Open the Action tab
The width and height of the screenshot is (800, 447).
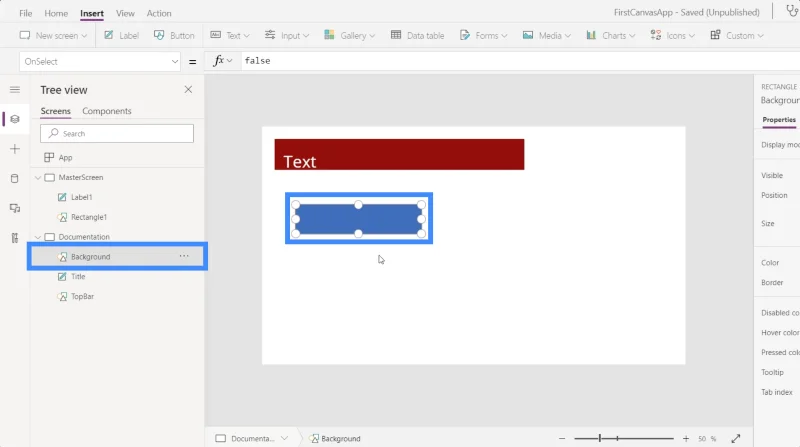tap(159, 13)
